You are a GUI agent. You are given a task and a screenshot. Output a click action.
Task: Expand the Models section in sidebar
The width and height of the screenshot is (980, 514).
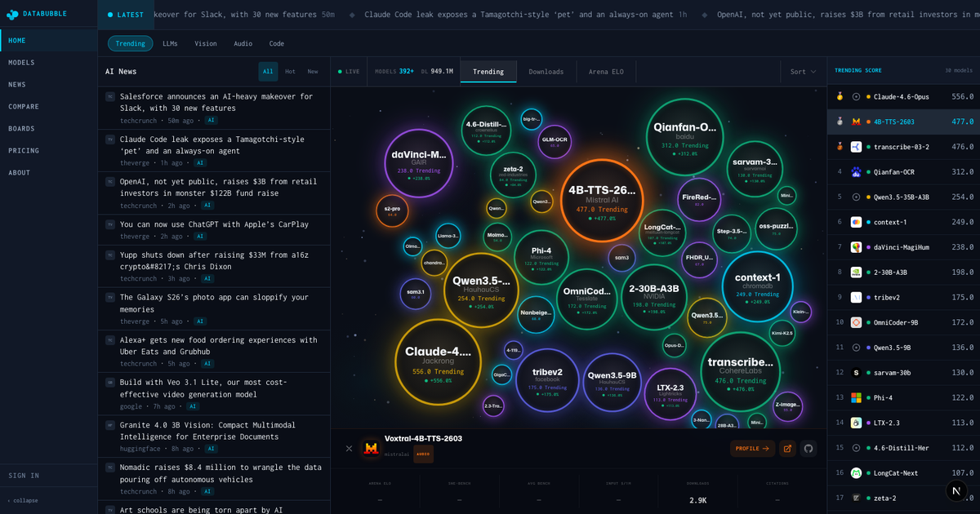(x=21, y=63)
